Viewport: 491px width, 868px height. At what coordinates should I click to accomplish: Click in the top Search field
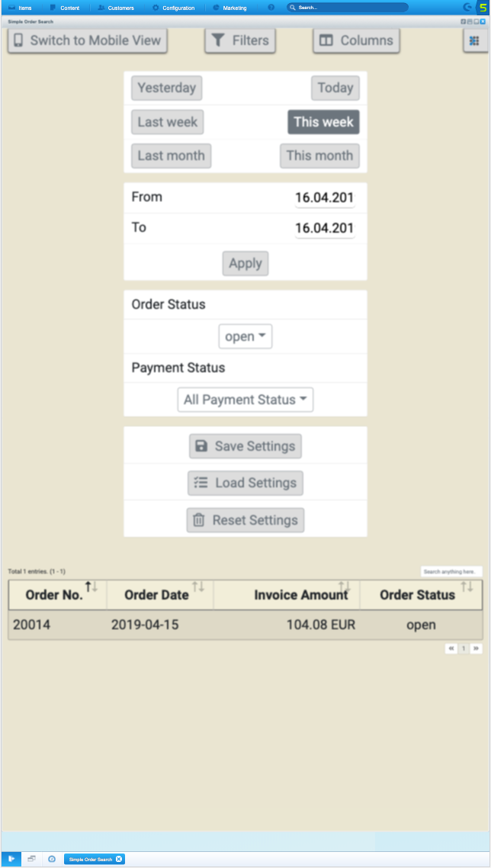348,8
